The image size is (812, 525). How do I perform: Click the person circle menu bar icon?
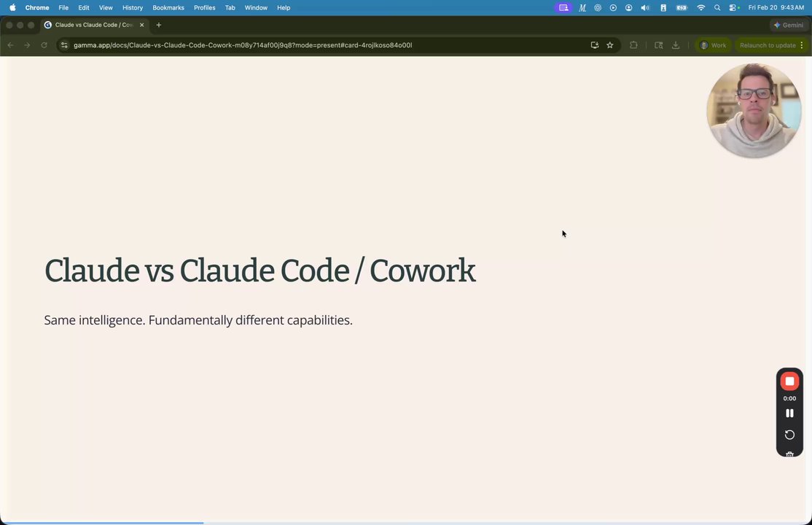pyautogui.click(x=628, y=8)
